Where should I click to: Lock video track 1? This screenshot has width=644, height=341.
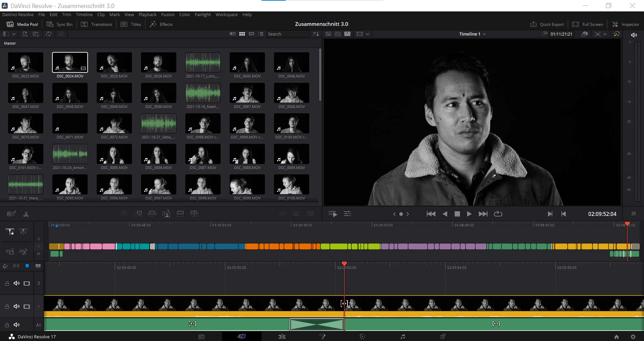click(x=7, y=306)
